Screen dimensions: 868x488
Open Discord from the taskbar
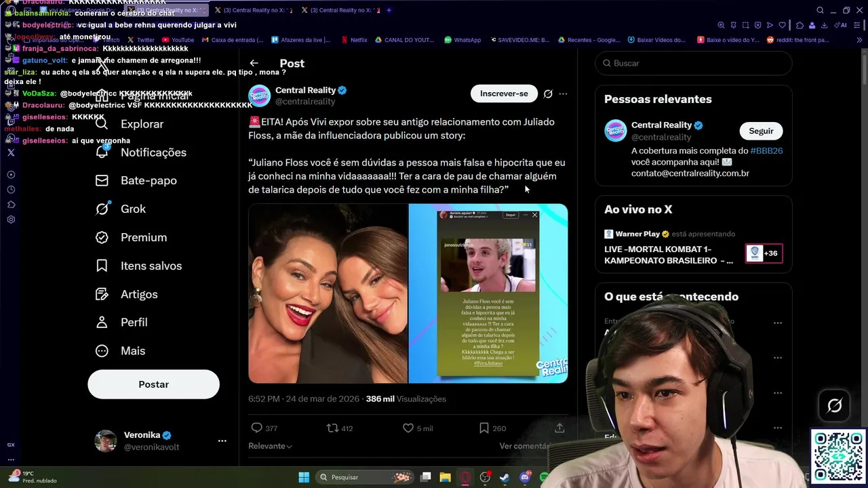click(x=525, y=477)
